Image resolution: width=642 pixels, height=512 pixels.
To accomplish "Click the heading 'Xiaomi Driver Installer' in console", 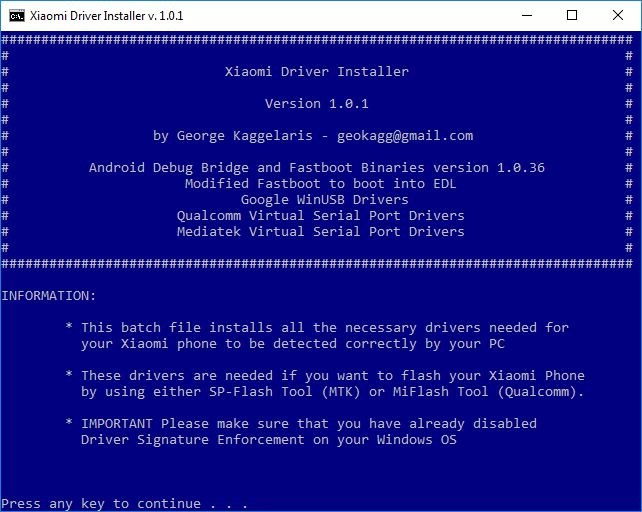I will click(316, 72).
